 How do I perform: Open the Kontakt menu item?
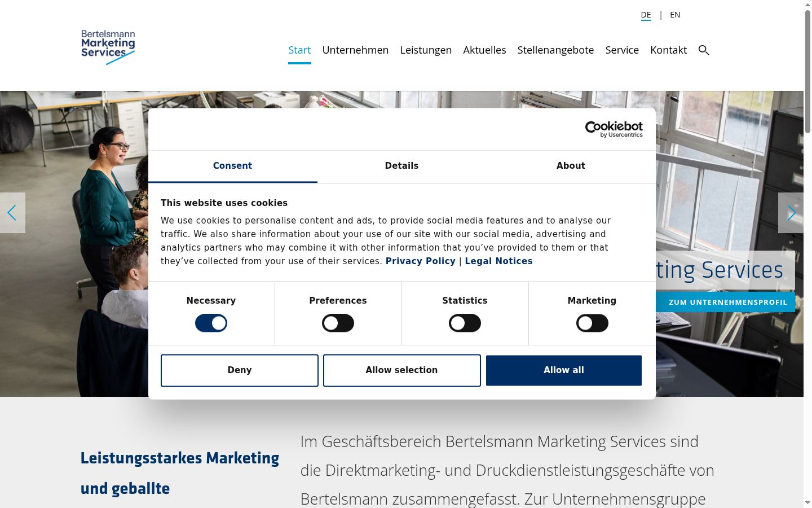[668, 50]
